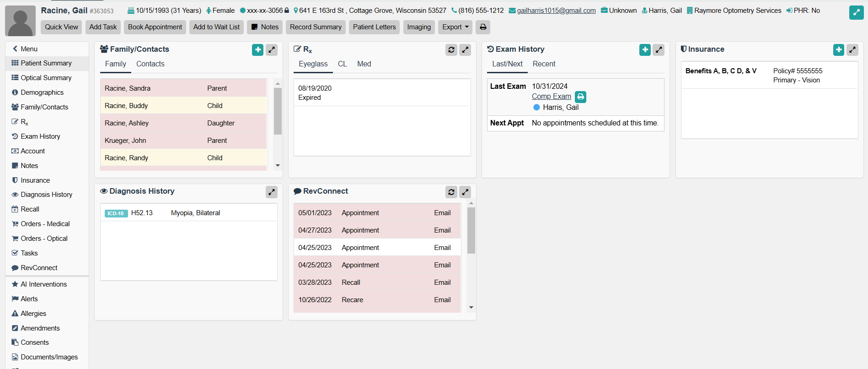Open Exam History in sidebar
868x369 pixels.
[x=47, y=136]
